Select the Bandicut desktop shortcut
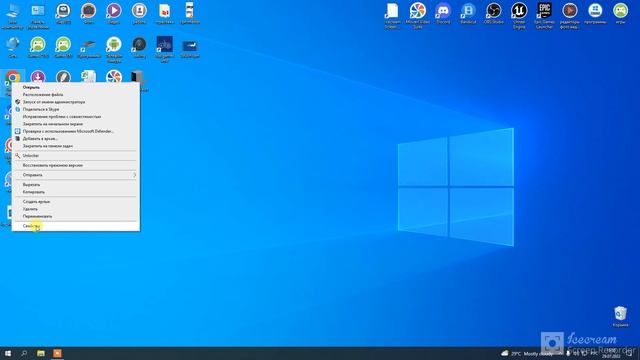 tap(468, 13)
